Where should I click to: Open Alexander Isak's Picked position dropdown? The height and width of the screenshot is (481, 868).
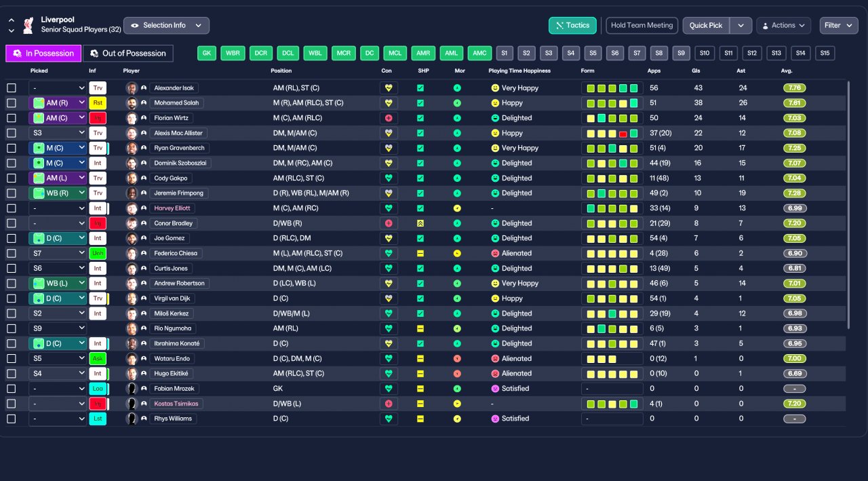[58, 88]
